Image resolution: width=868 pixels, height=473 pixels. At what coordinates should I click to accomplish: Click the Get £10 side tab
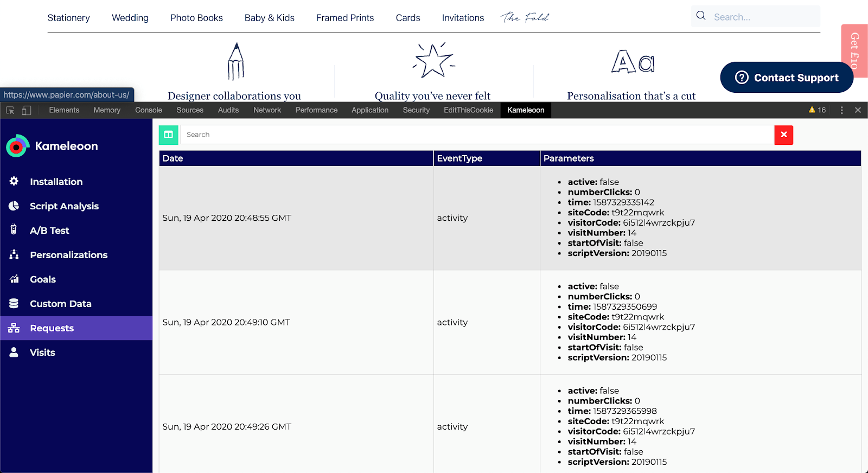coord(854,50)
